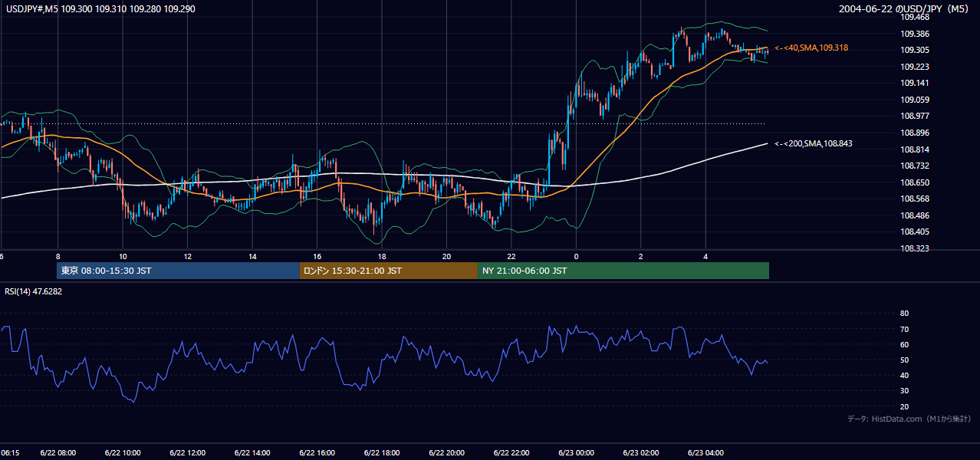Click hour marker 4 under the price chart
980x460 pixels.
click(705, 257)
